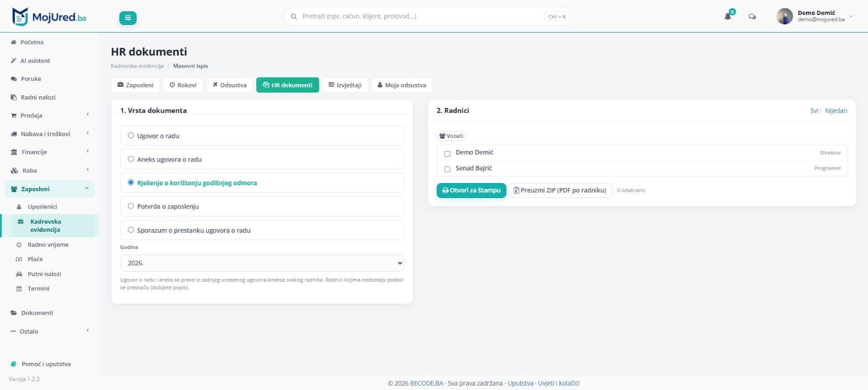Screen dimensions: 868x390
Task: Click the Pomoć i uputstva book icon
Action: coord(13,364)
